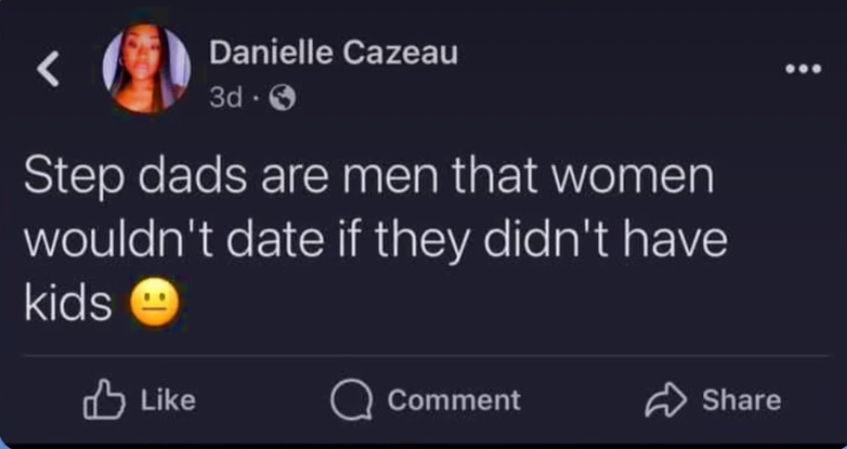Image resolution: width=847 pixels, height=449 pixels.
Task: Open Danielle Cazeau's profile picture
Action: tap(146, 68)
